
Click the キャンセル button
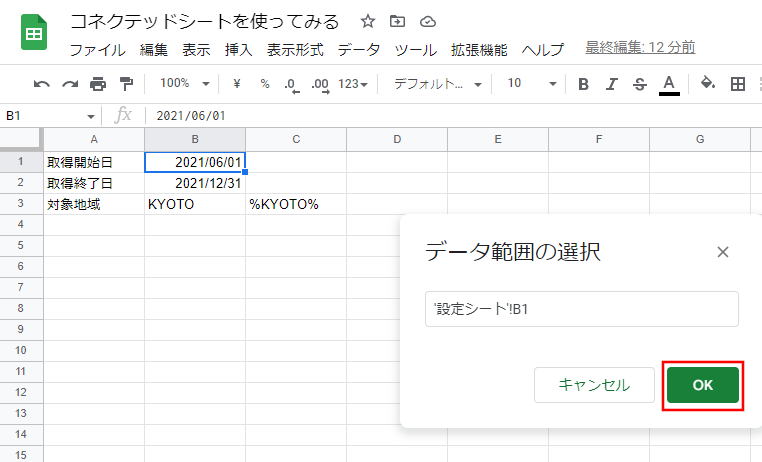coord(594,385)
